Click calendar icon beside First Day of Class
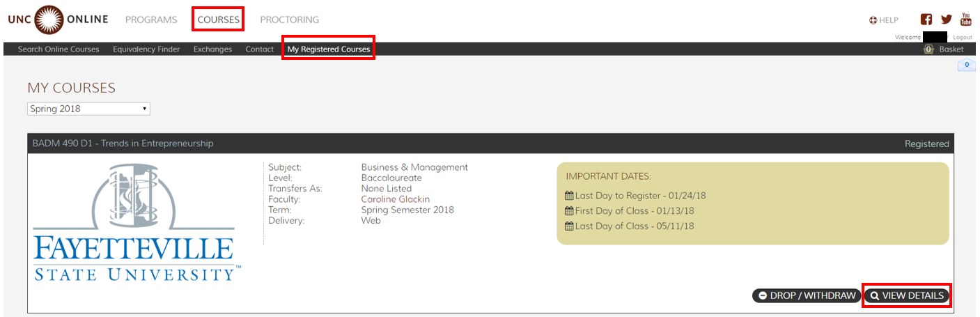Viewport: 980px width, 317px height. pyautogui.click(x=569, y=211)
